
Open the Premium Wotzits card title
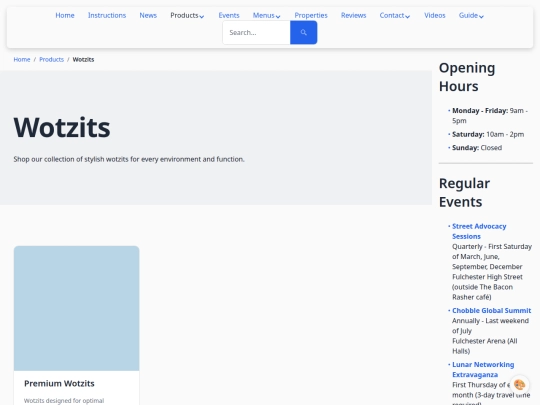point(59,383)
